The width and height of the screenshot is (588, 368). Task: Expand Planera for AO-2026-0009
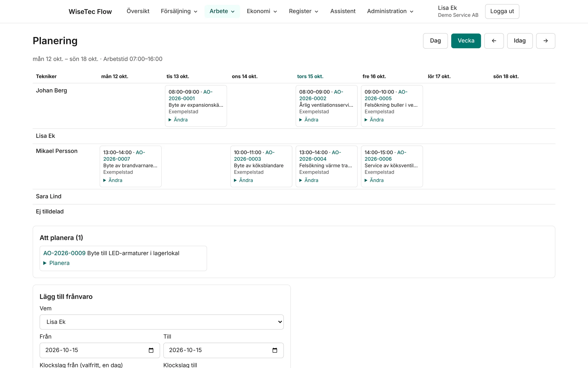(x=56, y=263)
